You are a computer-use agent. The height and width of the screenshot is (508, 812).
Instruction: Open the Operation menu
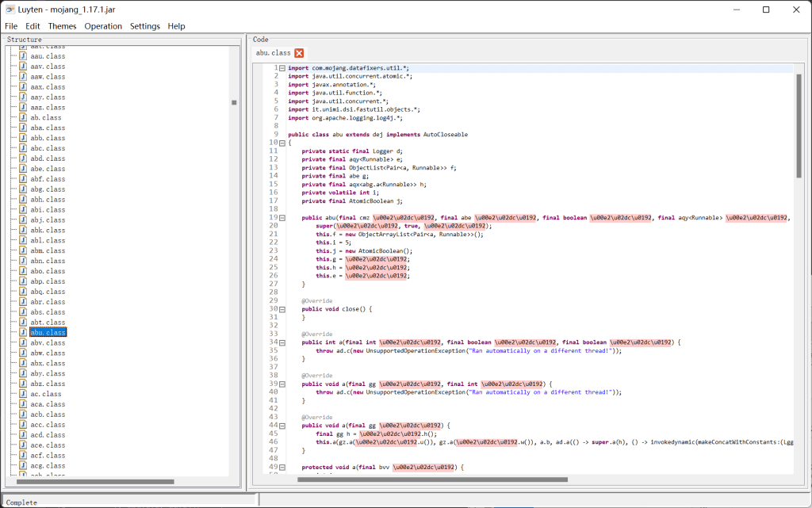tap(103, 25)
